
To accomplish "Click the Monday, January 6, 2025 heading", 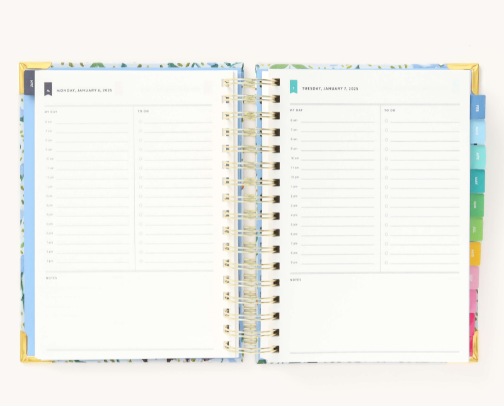I will pos(84,90).
